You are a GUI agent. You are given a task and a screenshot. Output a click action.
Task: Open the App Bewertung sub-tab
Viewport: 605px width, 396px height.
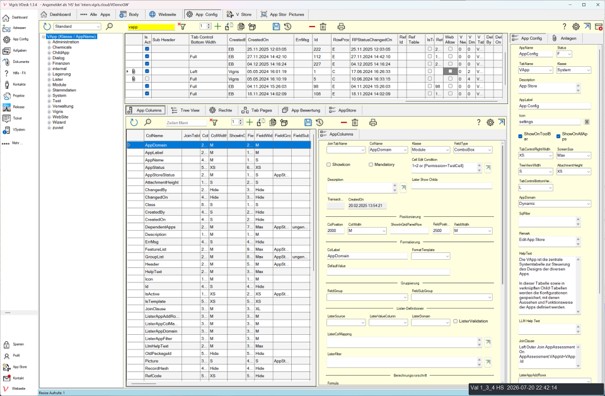coord(301,110)
